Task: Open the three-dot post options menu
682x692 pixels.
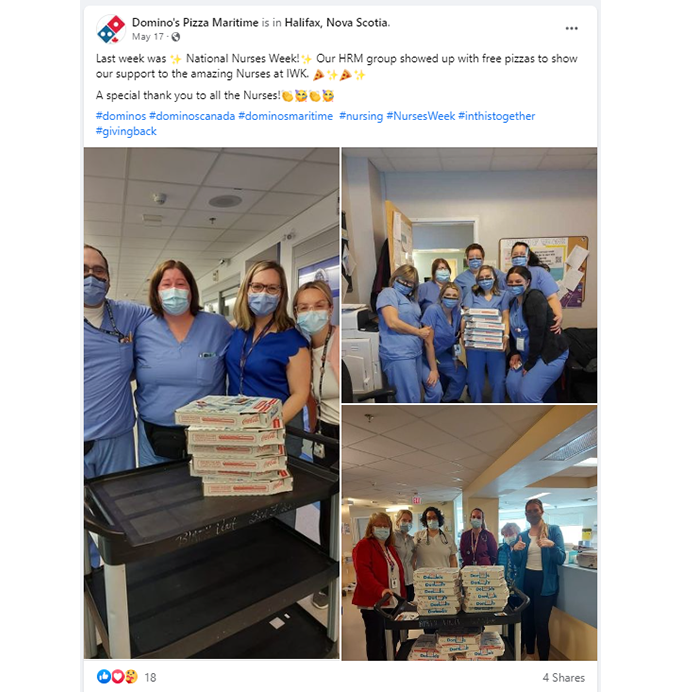Action: 571,28
